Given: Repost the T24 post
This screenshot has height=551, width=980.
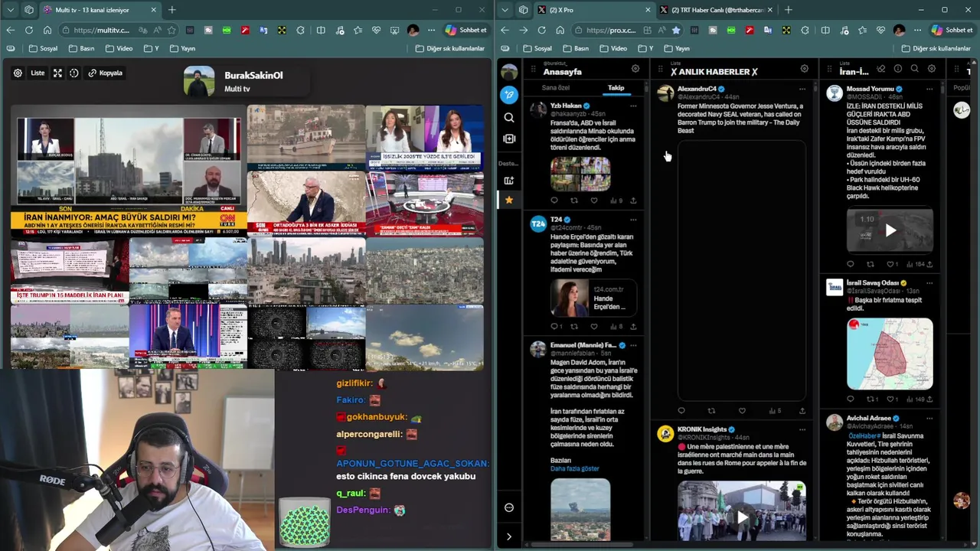Looking at the screenshot, I should tap(574, 327).
